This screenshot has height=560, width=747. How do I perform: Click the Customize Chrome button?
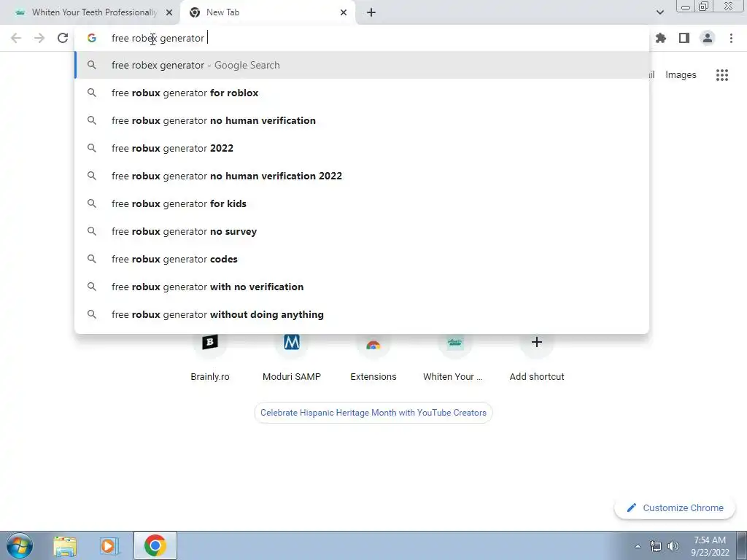point(676,508)
